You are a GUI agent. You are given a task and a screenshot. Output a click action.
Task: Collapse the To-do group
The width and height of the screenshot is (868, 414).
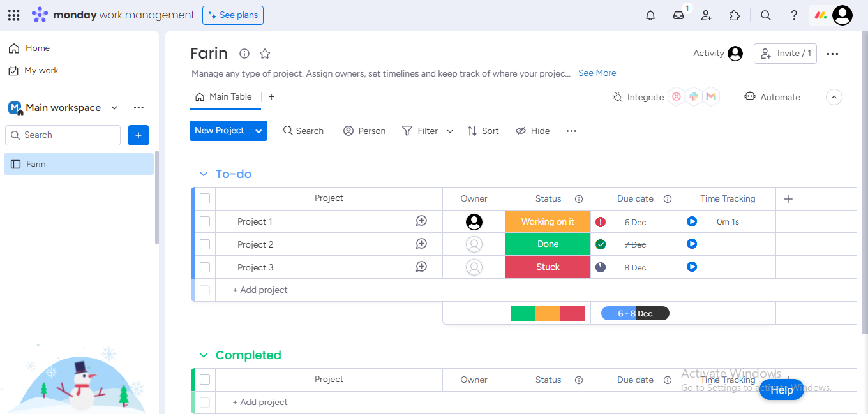click(204, 174)
